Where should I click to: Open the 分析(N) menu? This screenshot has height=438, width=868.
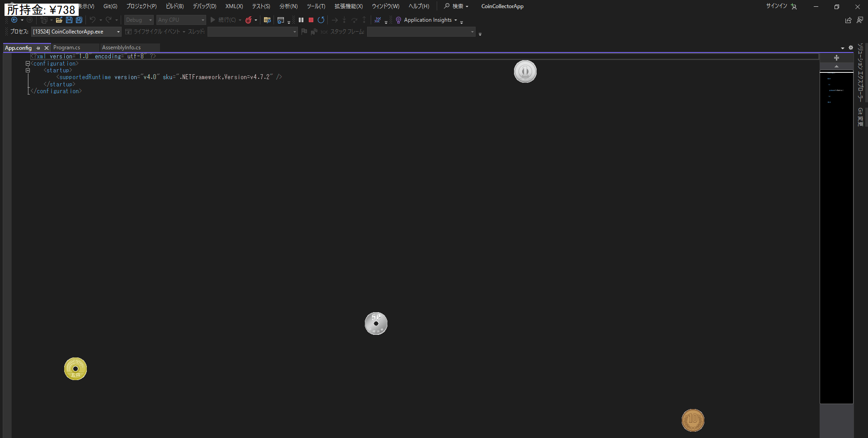288,6
